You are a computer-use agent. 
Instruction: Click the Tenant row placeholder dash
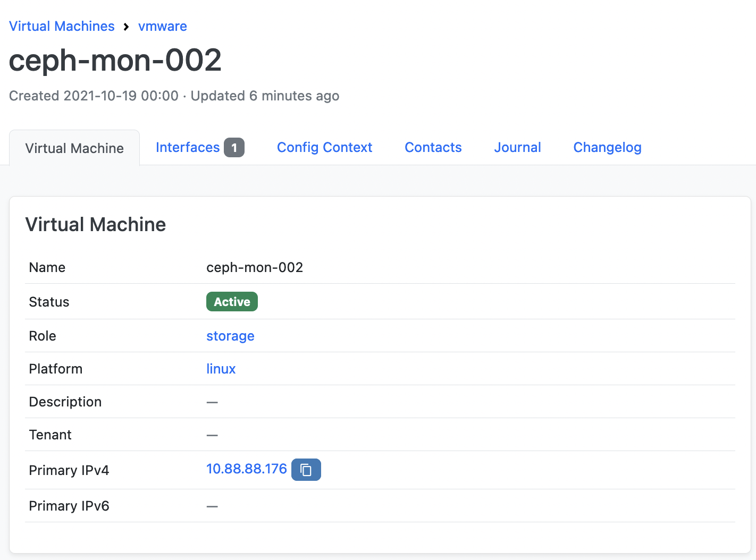point(212,435)
